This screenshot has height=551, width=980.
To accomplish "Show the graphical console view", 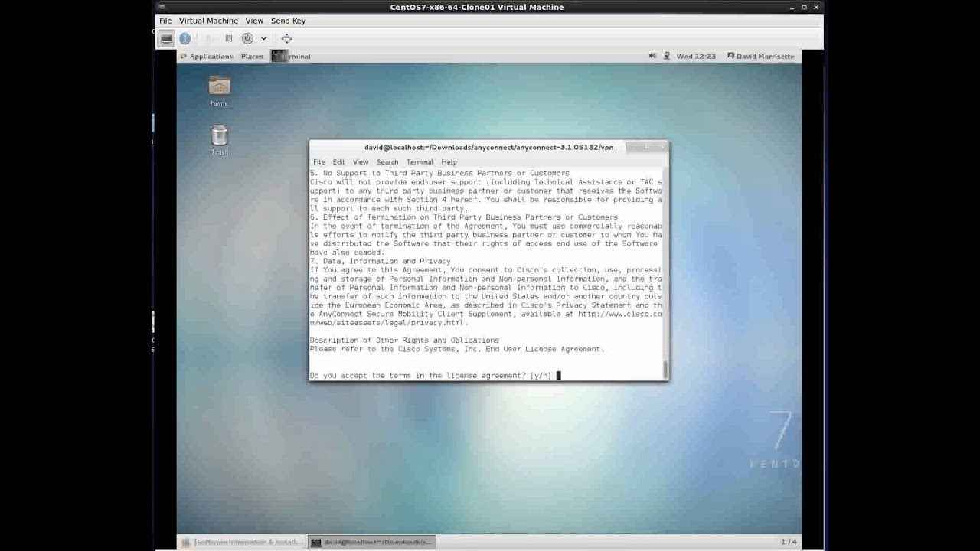I will 166,38.
